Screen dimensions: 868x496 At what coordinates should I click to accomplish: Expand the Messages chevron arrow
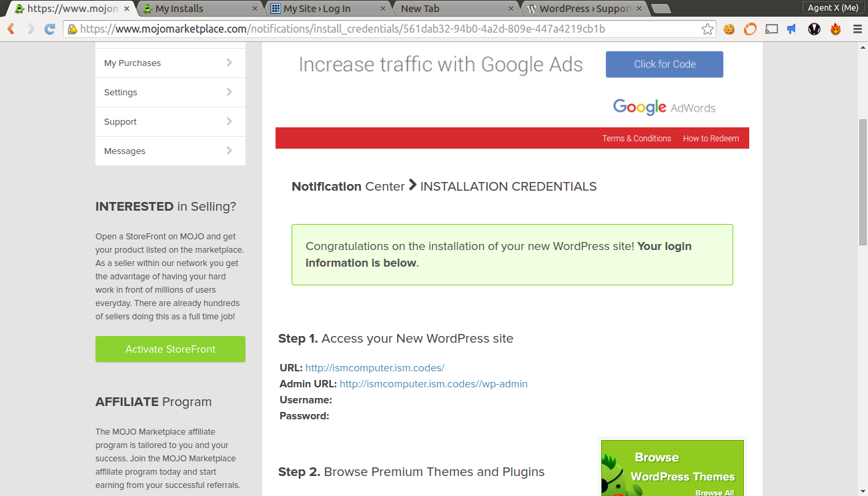point(229,151)
